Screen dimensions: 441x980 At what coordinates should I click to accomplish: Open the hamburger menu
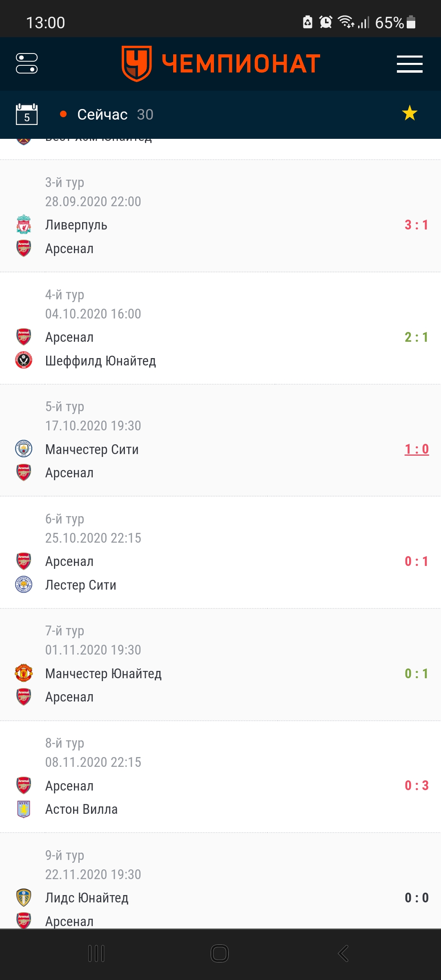point(410,64)
